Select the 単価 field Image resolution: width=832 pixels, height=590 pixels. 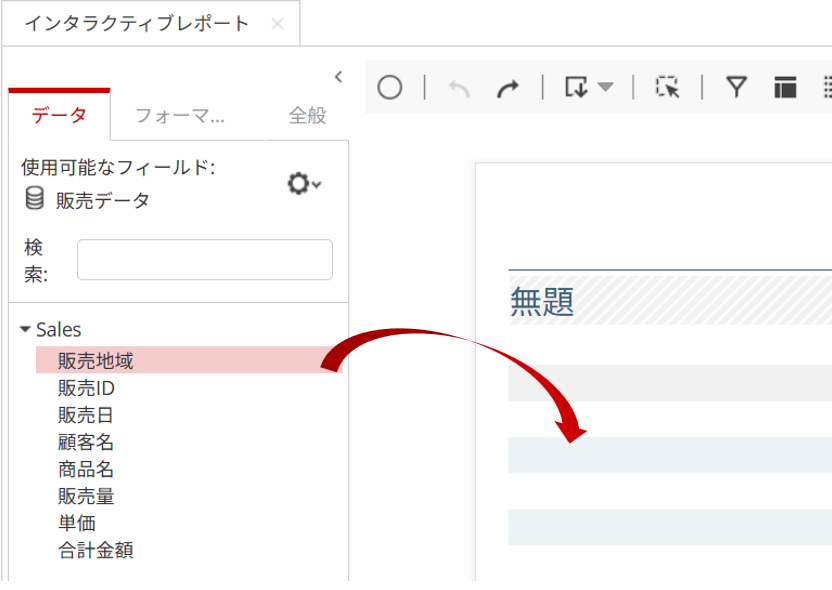[77, 524]
